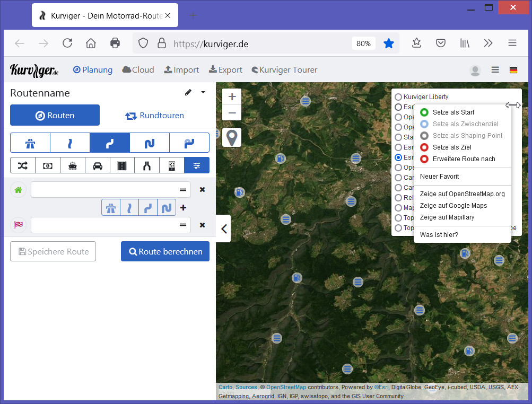Toggle avoid ferries option

click(73, 165)
